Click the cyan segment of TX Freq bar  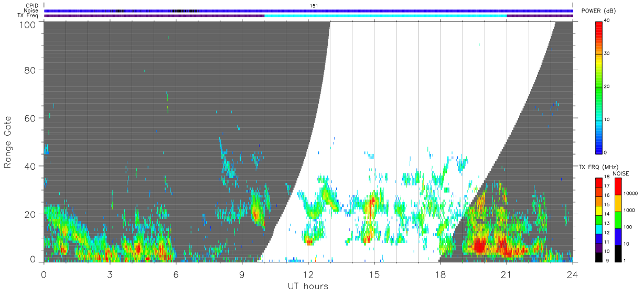click(385, 16)
